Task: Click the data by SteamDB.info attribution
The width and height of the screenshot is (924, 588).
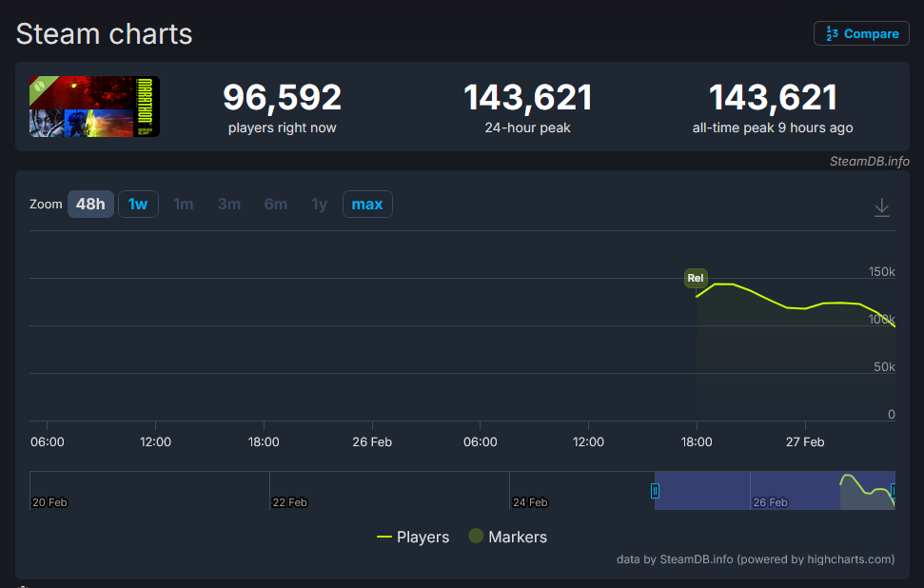Action: 756,559
